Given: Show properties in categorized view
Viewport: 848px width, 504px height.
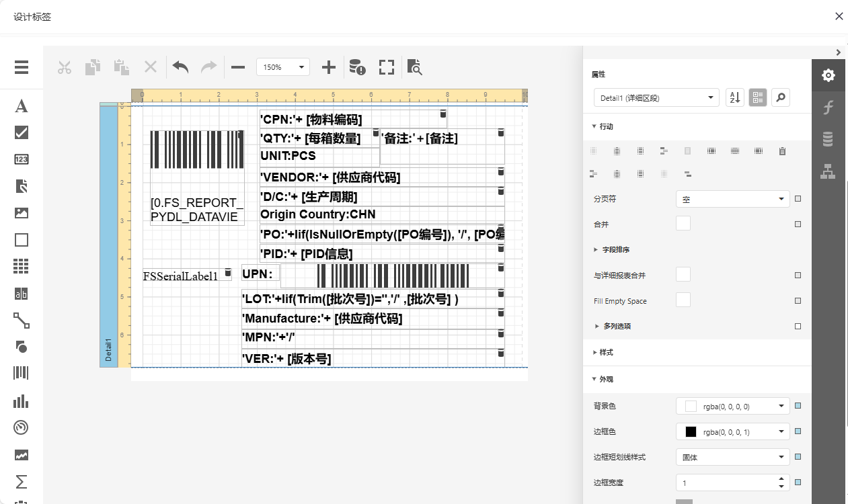Looking at the screenshot, I should point(758,98).
